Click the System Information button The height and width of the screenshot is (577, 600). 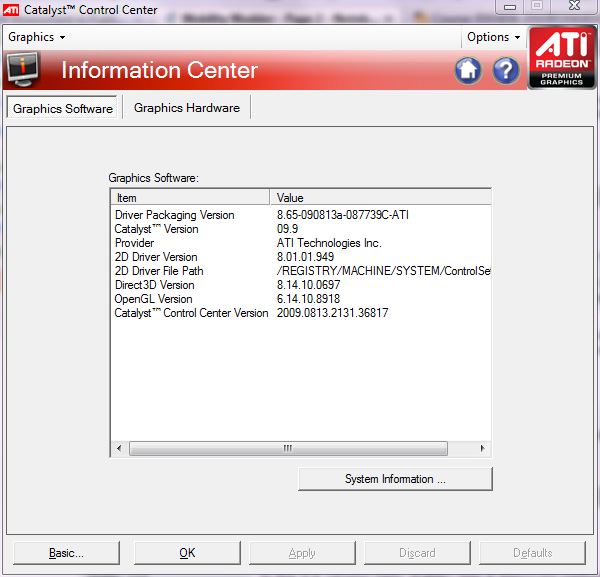(x=395, y=479)
